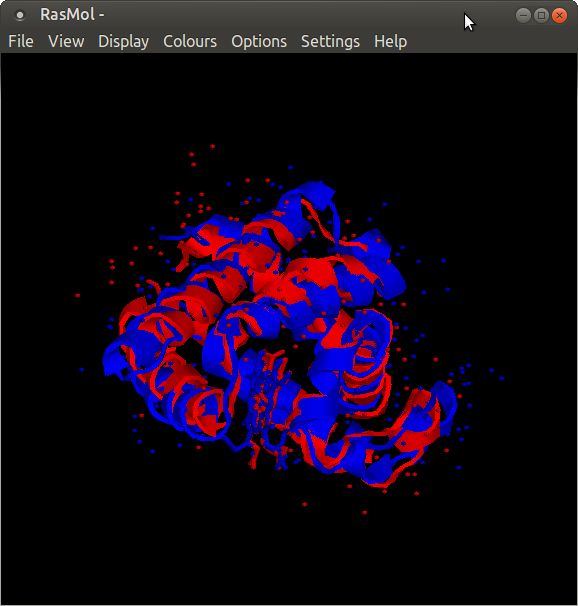Open the Settings menu
Image resolution: width=578 pixels, height=606 pixels.
point(330,42)
